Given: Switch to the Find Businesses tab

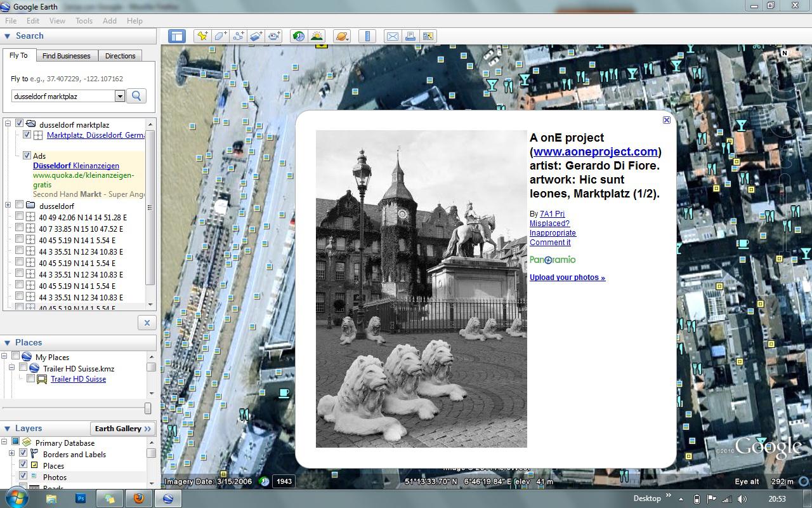Looking at the screenshot, I should coord(66,56).
